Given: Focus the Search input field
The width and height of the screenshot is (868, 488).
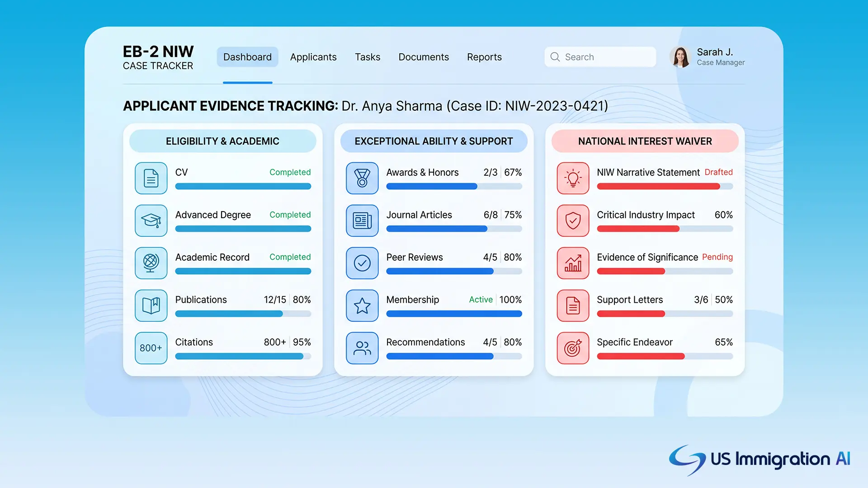Looking at the screenshot, I should tap(600, 57).
